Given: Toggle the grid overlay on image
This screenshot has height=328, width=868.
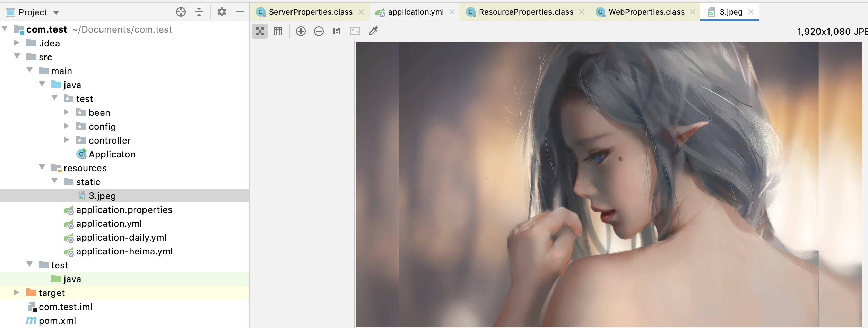Looking at the screenshot, I should (278, 32).
